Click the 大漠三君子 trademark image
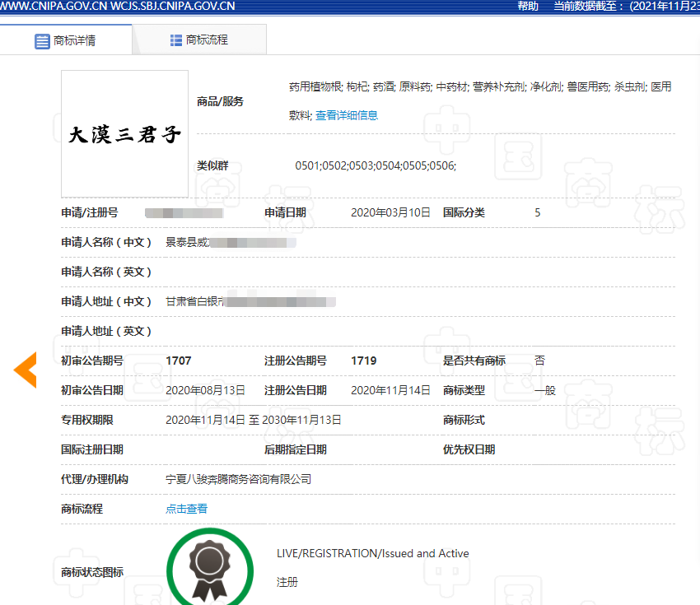Viewport: 700px width, 605px height. [124, 134]
